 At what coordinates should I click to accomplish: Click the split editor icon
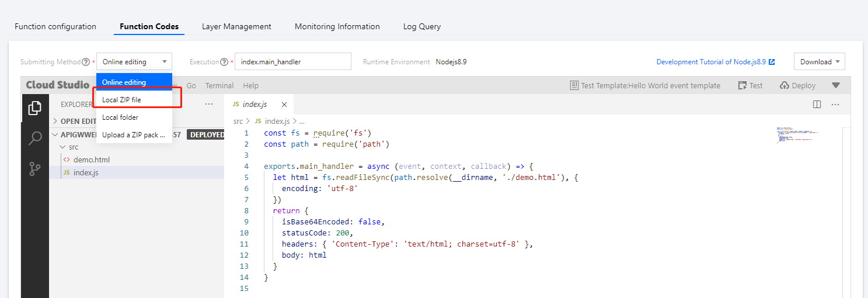[x=817, y=105]
